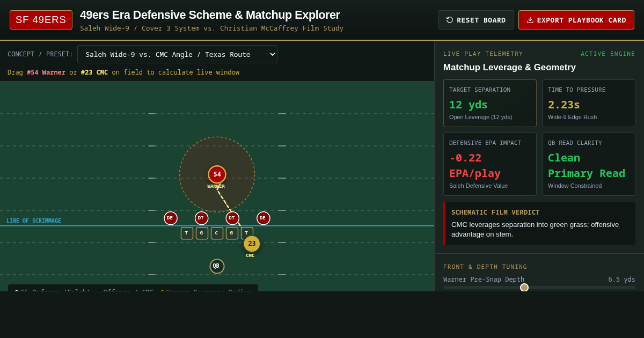Click the right DE defender marker

click(x=263, y=218)
